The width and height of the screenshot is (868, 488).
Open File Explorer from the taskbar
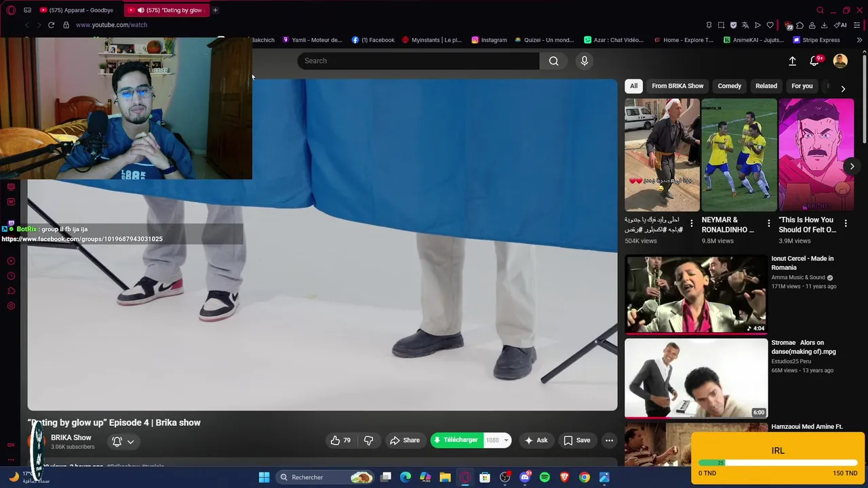coord(445,477)
